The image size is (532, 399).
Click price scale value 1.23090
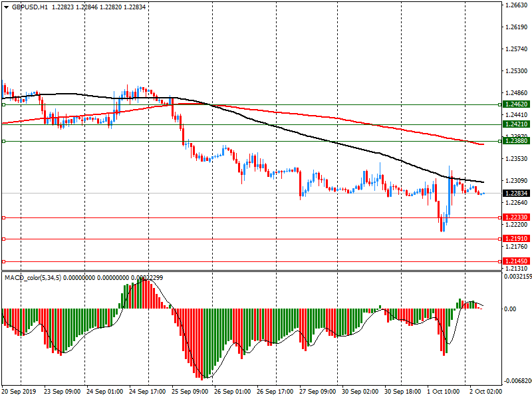point(517,181)
